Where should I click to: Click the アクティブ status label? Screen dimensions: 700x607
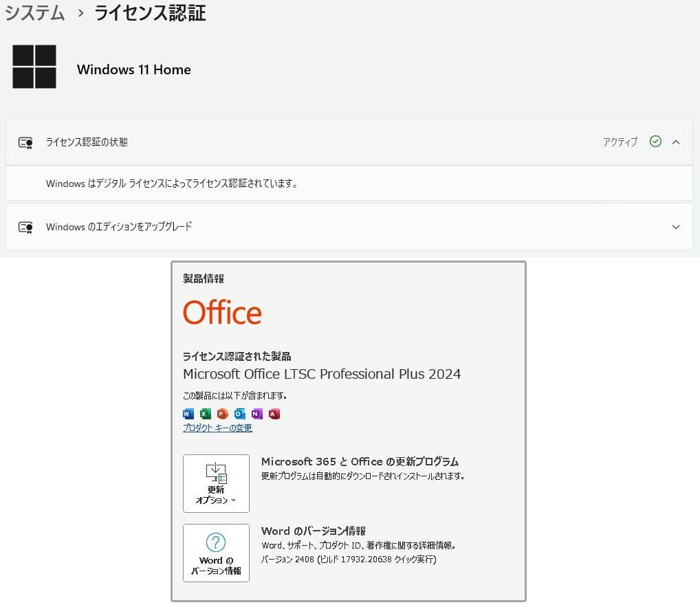pyautogui.click(x=620, y=142)
